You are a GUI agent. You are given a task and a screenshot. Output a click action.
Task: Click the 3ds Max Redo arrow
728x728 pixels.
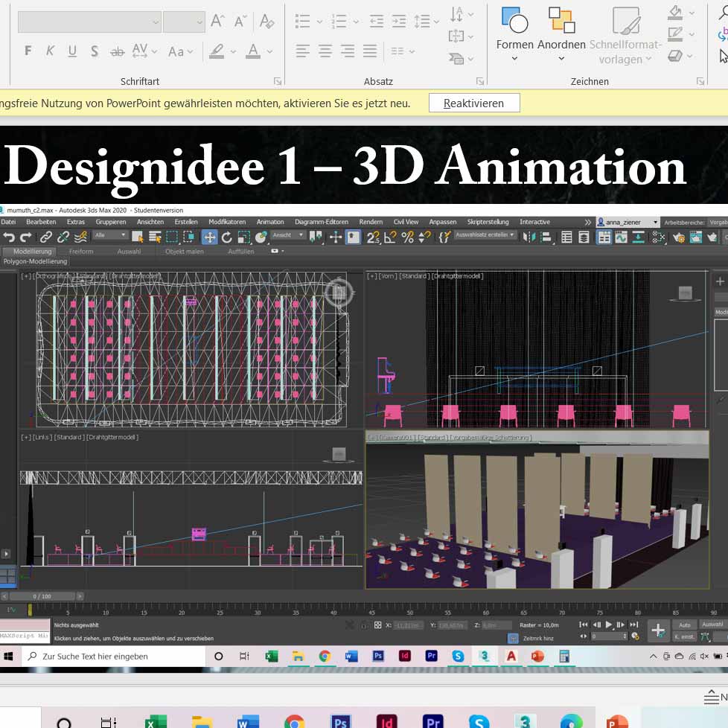(x=25, y=237)
